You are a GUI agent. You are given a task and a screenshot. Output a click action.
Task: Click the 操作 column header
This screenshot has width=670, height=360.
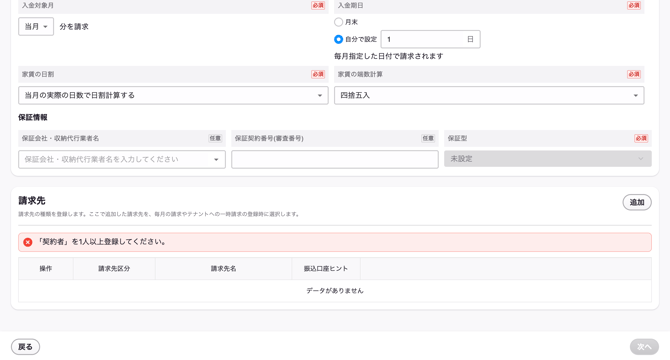[x=46, y=269]
